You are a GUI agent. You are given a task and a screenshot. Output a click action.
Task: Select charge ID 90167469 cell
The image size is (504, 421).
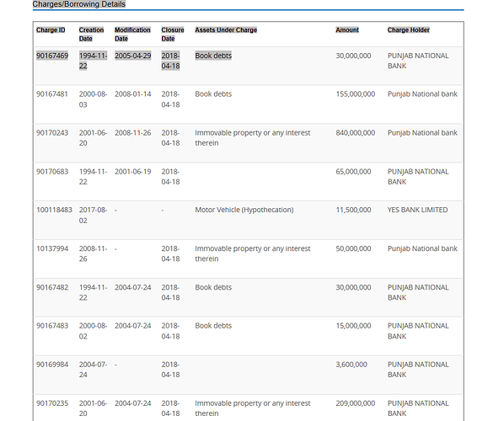[x=52, y=56]
